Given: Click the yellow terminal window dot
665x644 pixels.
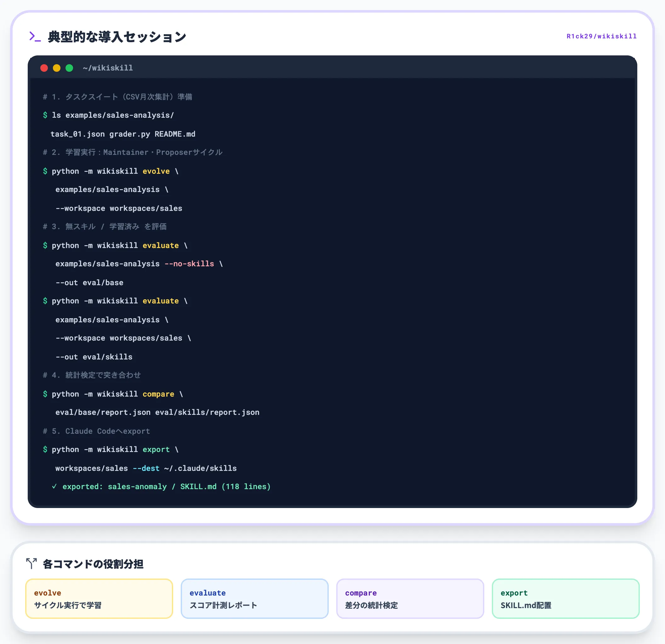Looking at the screenshot, I should (x=57, y=68).
